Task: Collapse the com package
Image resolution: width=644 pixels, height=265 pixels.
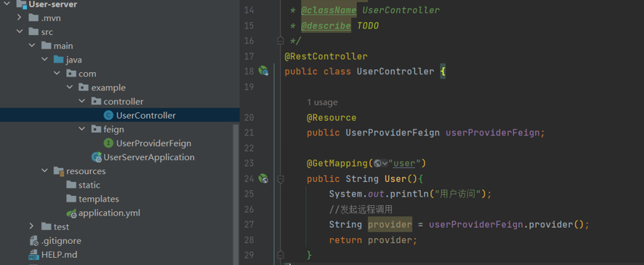Action: point(57,74)
